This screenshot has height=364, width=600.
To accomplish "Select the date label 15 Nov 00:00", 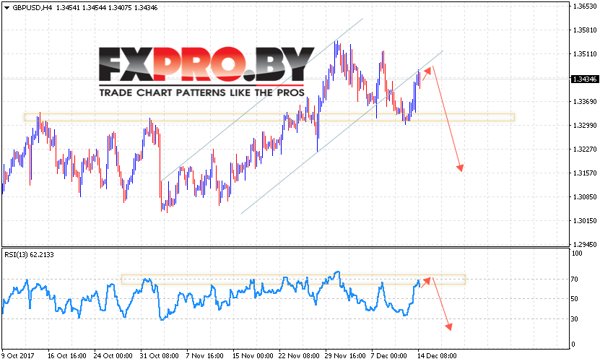I will tap(253, 356).
